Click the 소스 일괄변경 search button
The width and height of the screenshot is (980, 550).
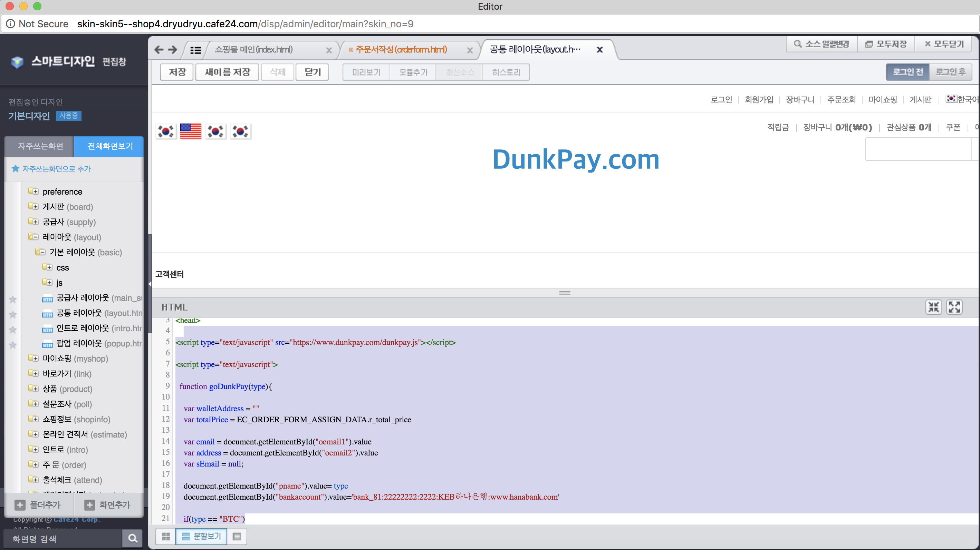[x=822, y=44]
